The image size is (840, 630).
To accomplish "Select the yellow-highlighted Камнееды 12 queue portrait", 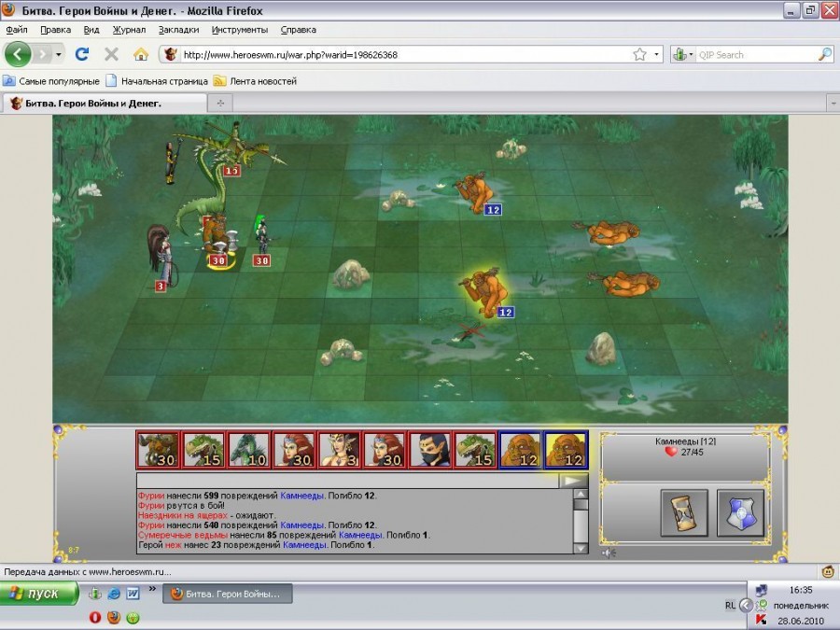I will point(566,450).
